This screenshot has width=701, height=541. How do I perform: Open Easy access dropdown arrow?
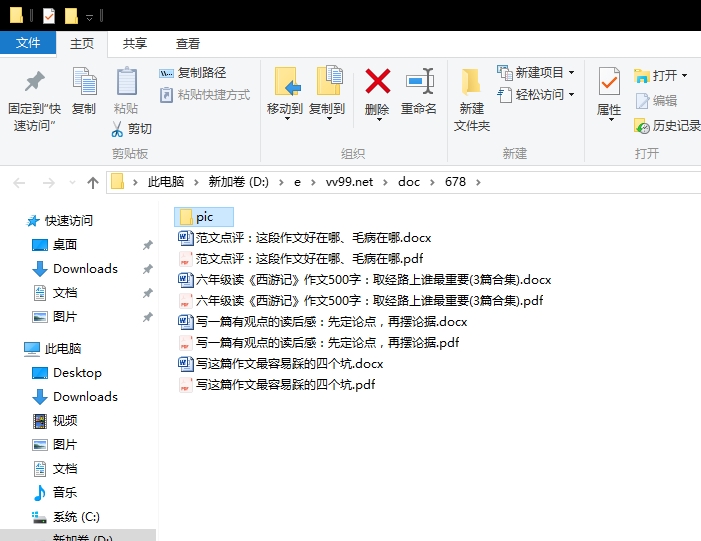pos(571,95)
